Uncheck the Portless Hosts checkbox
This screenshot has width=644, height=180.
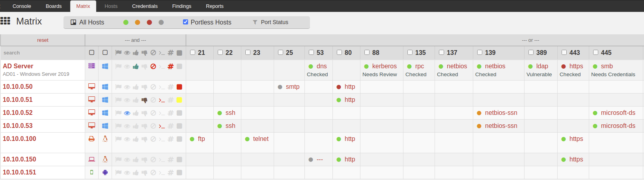[x=185, y=22]
